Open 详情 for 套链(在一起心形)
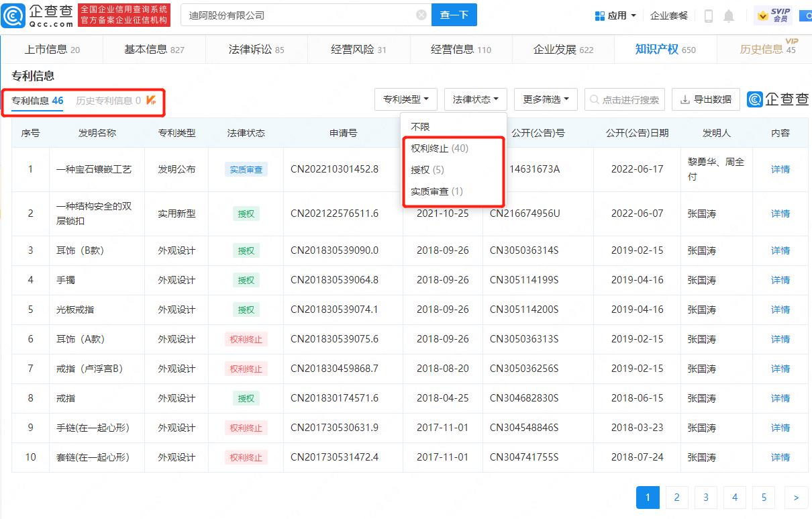812x519 pixels. point(780,457)
